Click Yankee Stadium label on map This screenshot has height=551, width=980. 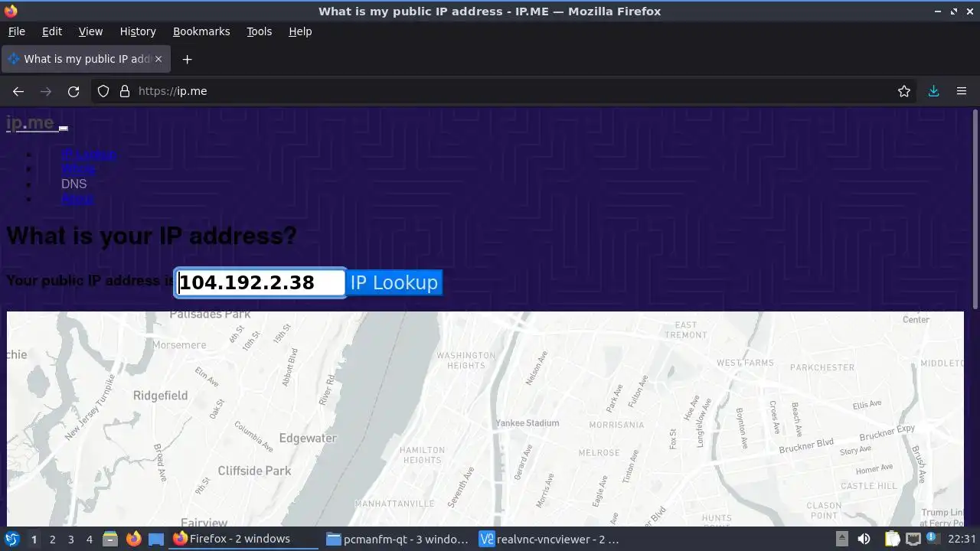click(528, 423)
